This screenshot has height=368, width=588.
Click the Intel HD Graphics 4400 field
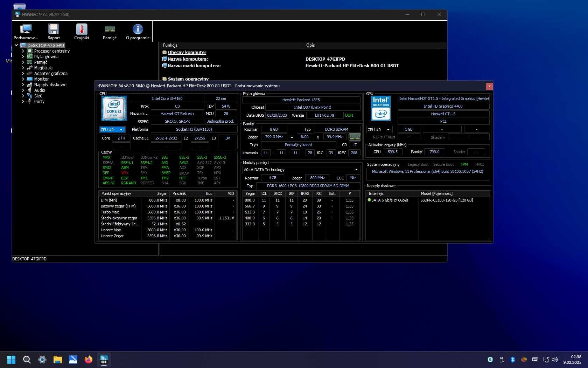point(443,106)
